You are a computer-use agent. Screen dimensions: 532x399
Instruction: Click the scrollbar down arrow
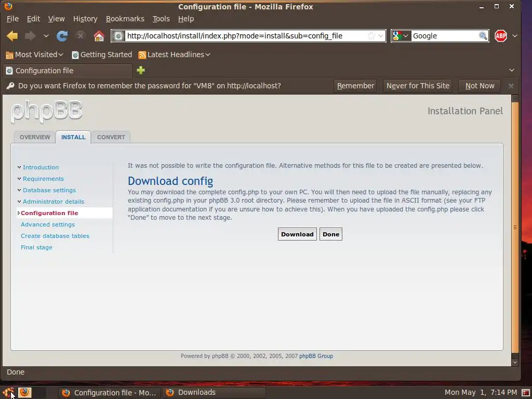515,362
